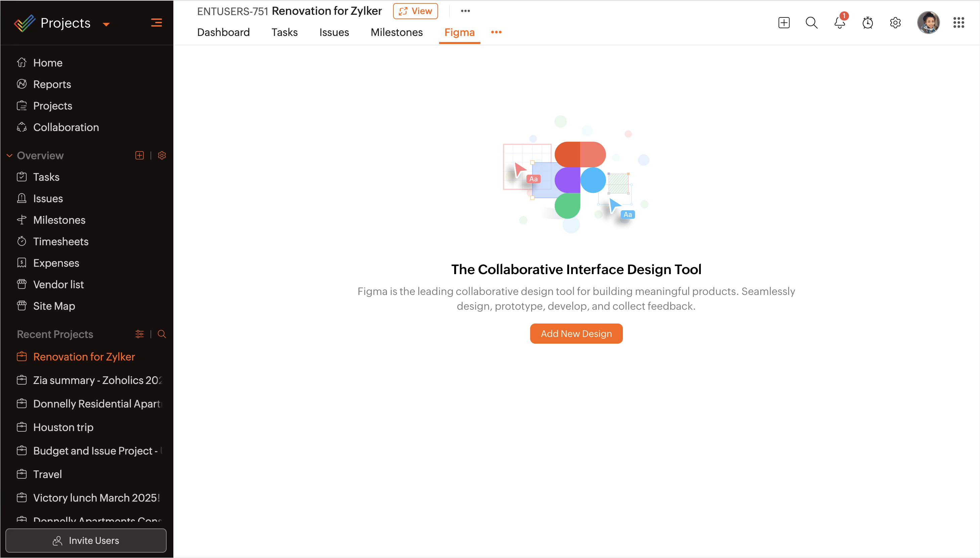
Task: Click the Invite Users button
Action: (86, 541)
